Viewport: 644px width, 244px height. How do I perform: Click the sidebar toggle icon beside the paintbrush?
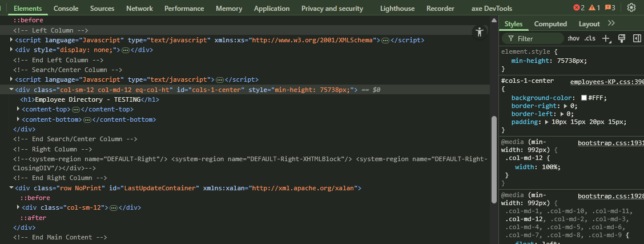[637, 39]
